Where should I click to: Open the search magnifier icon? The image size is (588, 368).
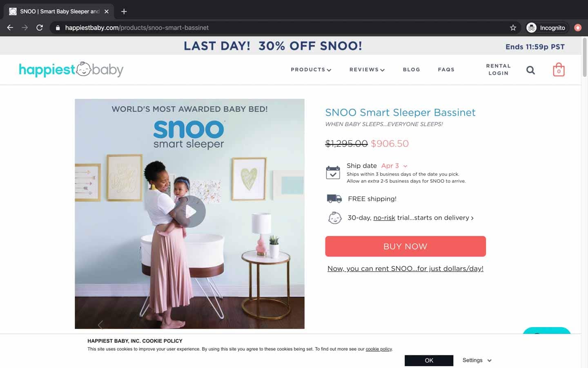pos(530,70)
